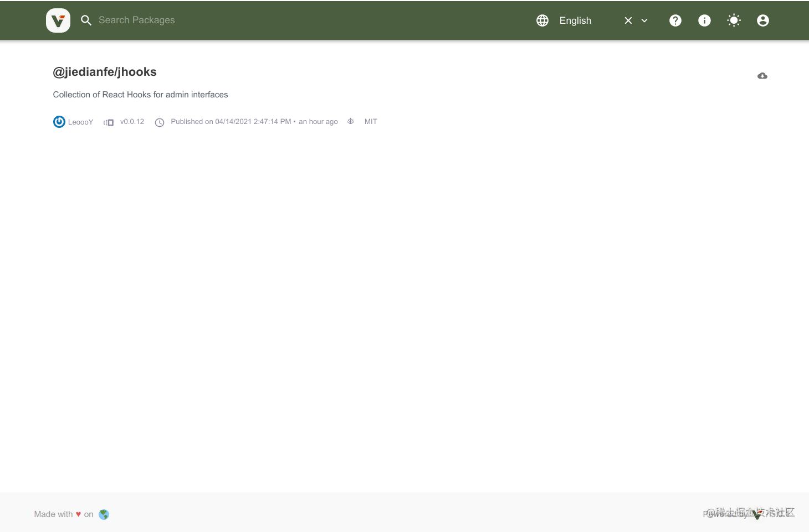Click the search magnifier icon
Viewport: 809px width, 532px height.
86,20
